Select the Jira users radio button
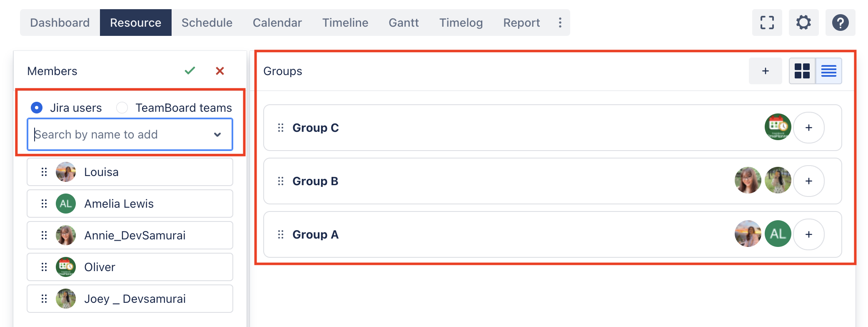The width and height of the screenshot is (868, 327). click(x=37, y=108)
